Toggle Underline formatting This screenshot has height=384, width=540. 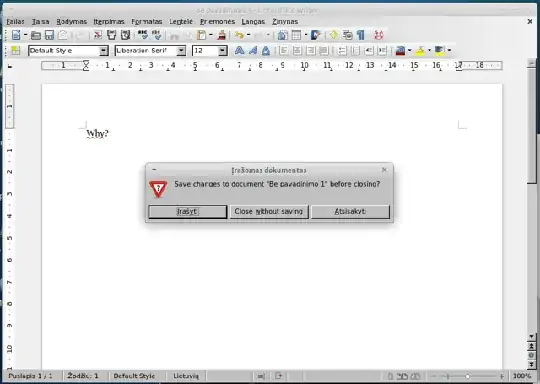(266, 51)
